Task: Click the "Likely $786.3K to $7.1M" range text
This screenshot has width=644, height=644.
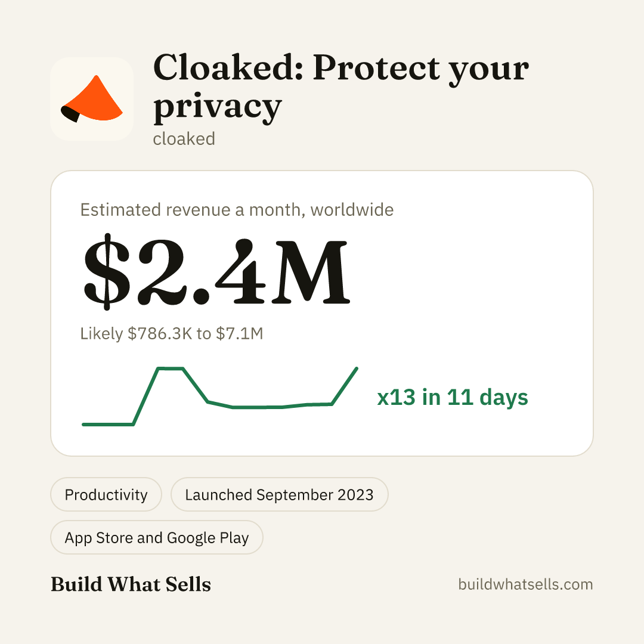Action: click(x=172, y=333)
